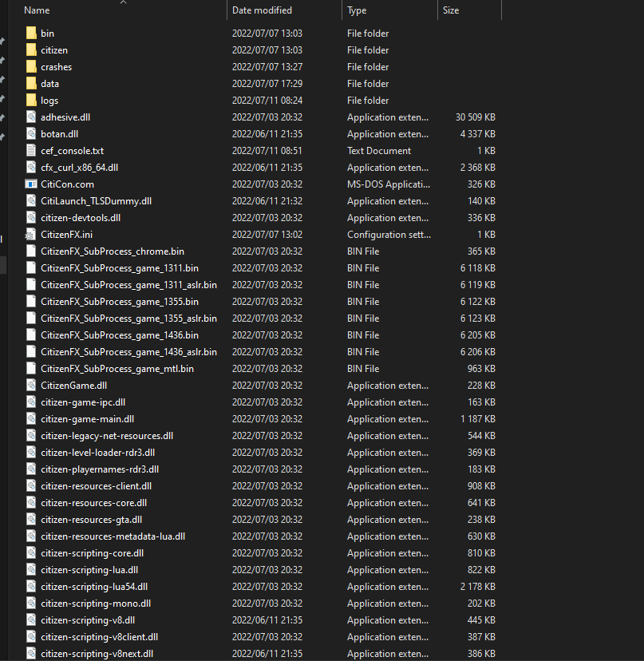
Task: Select file name citizen-resources-core.dll
Action: 93,503
